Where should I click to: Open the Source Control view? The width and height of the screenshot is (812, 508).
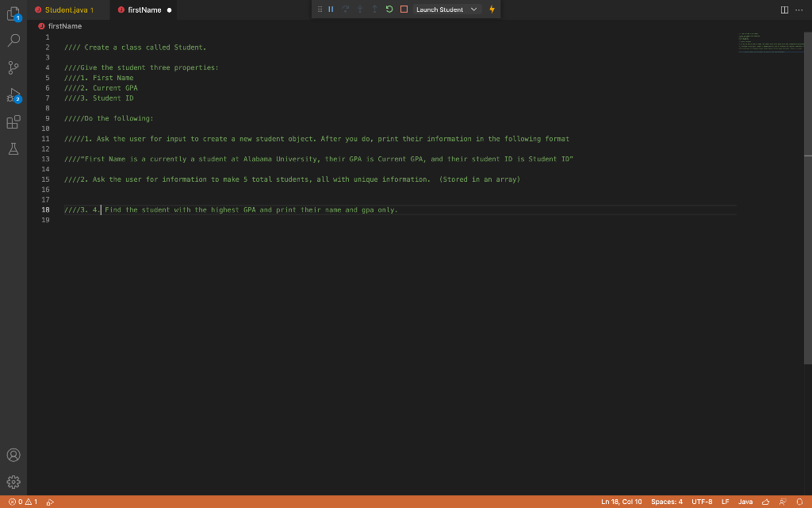13,67
